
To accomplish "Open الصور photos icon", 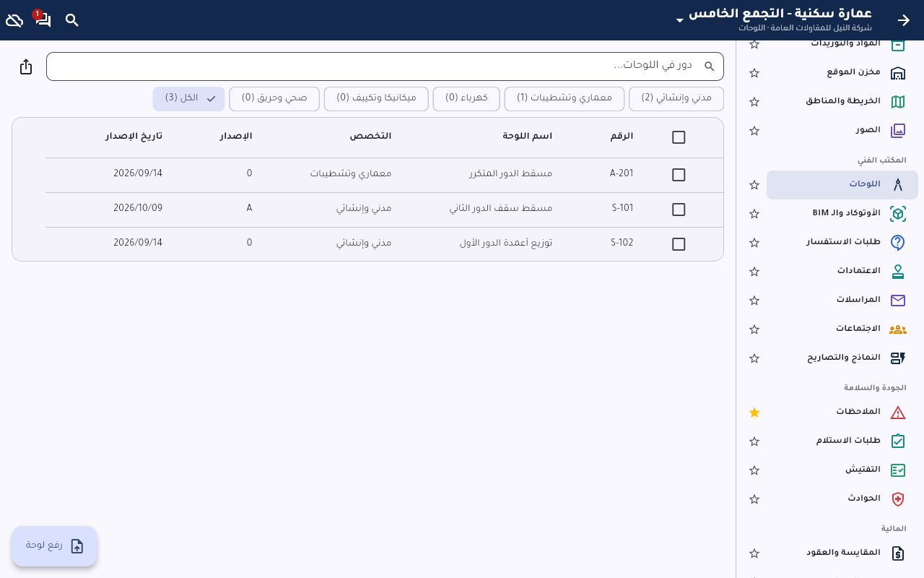I will [898, 131].
